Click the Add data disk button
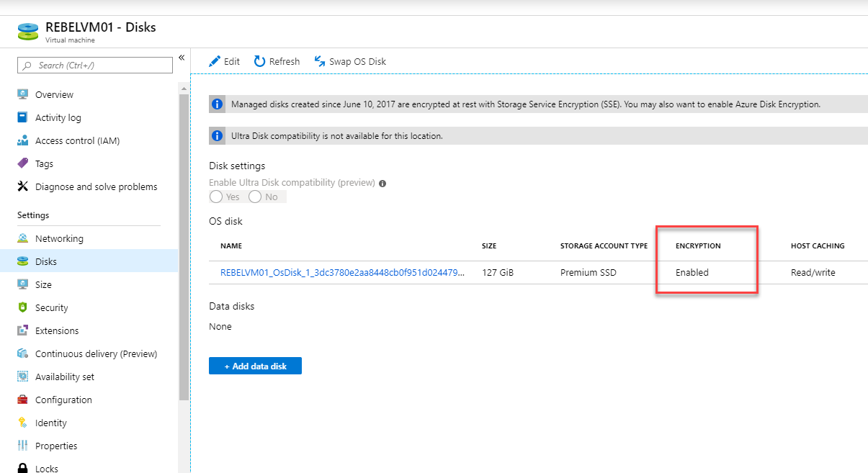 (255, 366)
